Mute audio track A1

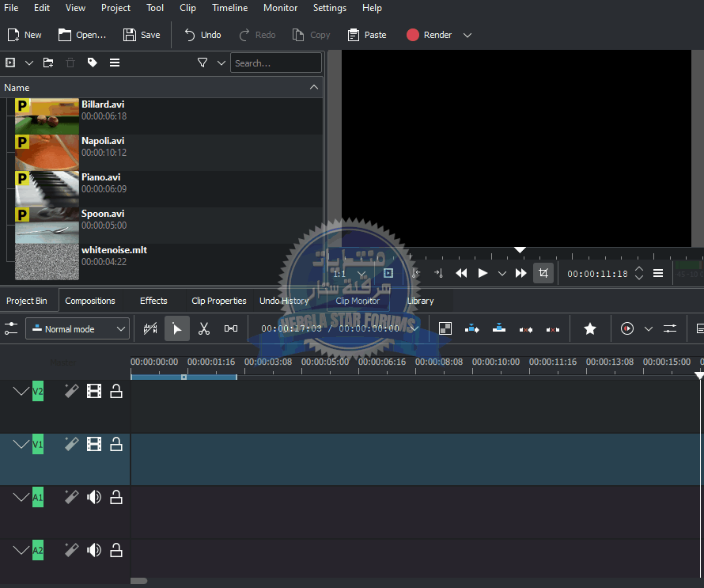[x=94, y=497]
